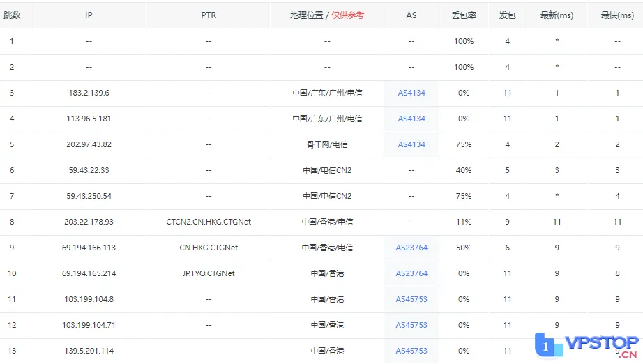The width and height of the screenshot is (643, 364).
Task: Select IP address 103.199.104.71
Action: 89,325
